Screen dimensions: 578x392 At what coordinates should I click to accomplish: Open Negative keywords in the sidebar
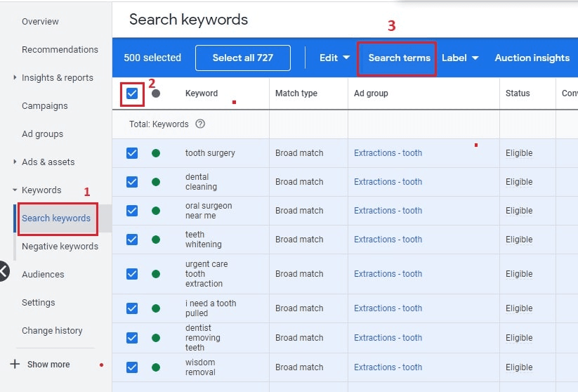(x=60, y=246)
